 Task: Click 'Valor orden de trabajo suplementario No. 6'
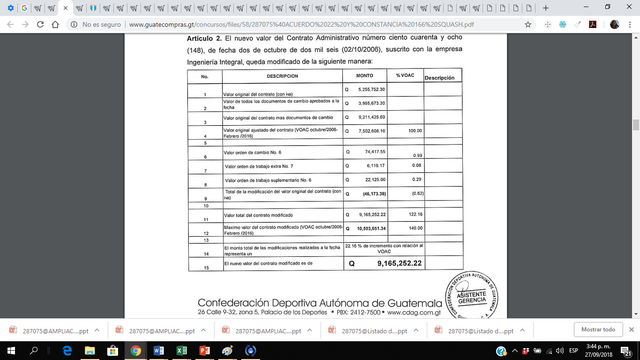[x=268, y=180]
